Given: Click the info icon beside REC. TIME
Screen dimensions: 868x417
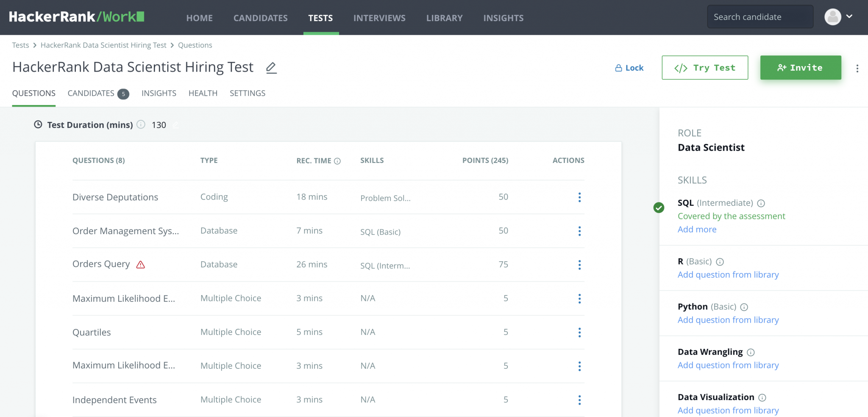Looking at the screenshot, I should point(337,161).
